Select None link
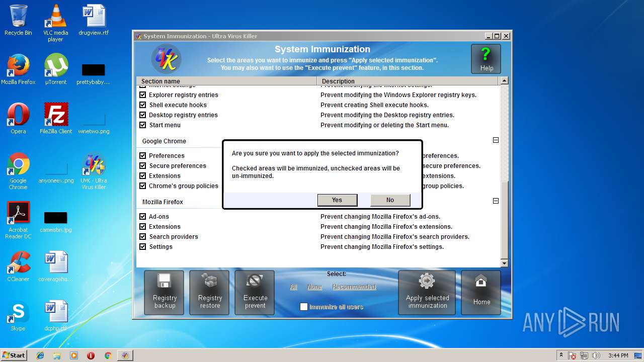The width and height of the screenshot is (644, 362). pos(315,287)
